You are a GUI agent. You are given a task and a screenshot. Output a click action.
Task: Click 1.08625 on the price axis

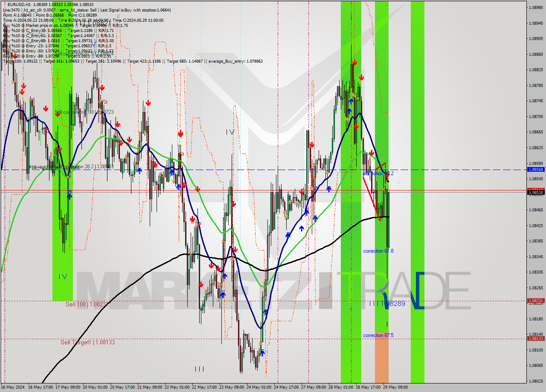536,147
